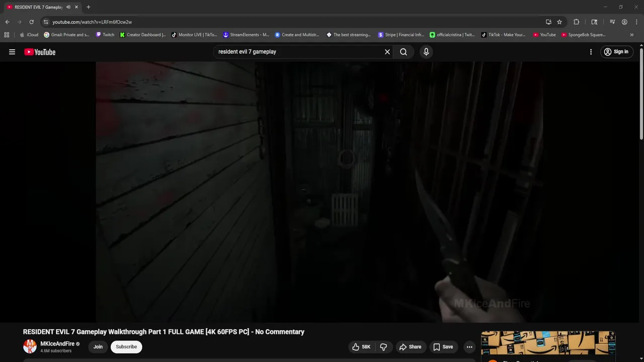
Task: Start voice search with the microphone
Action: tap(426, 52)
